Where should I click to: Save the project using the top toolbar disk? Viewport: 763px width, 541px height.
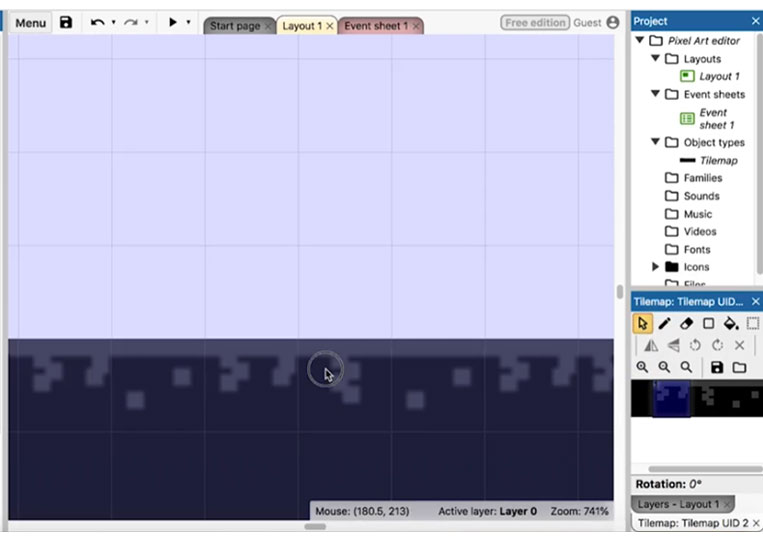pos(66,22)
